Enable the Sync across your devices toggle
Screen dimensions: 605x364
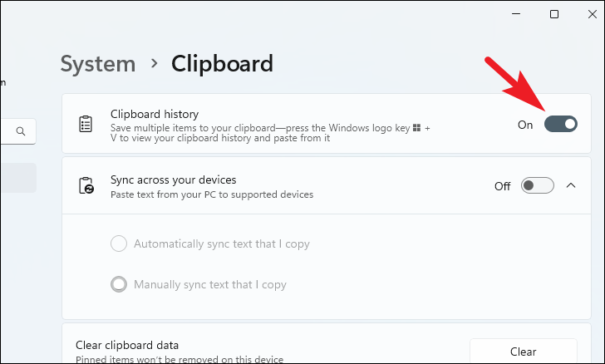[537, 185]
